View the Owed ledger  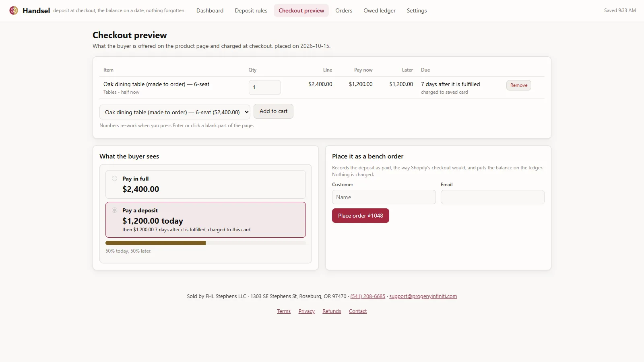coord(380,10)
